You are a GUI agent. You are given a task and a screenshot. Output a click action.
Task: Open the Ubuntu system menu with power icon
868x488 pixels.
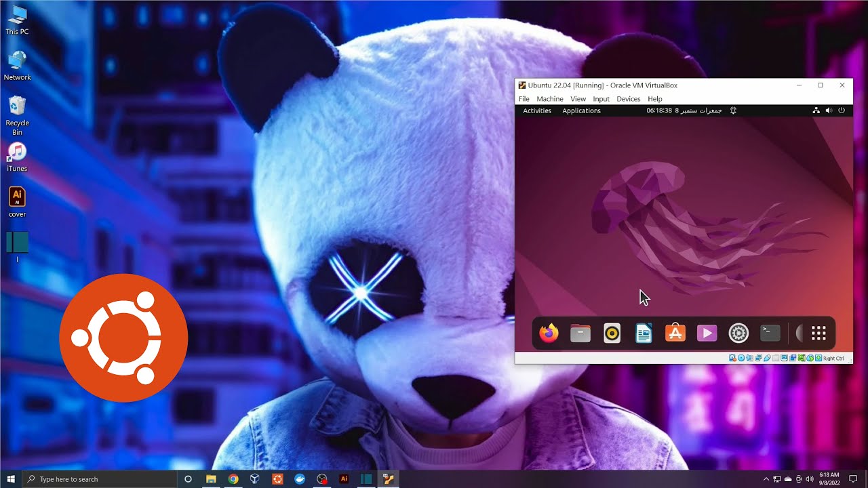click(x=842, y=110)
